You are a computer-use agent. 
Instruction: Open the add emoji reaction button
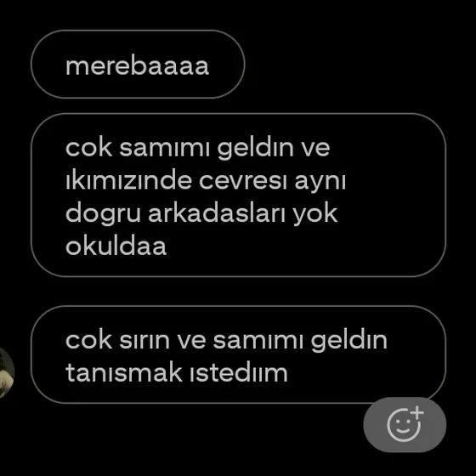click(405, 424)
